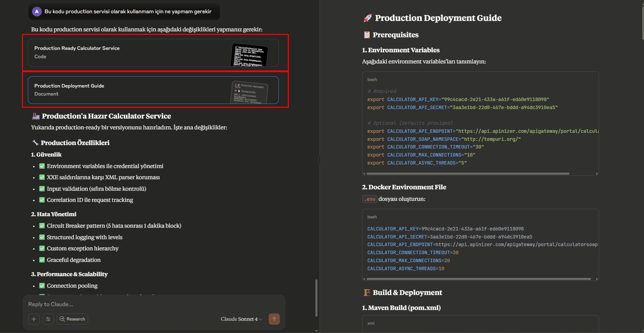
Task: Open the search and tools sliders icon
Action: click(x=48, y=319)
